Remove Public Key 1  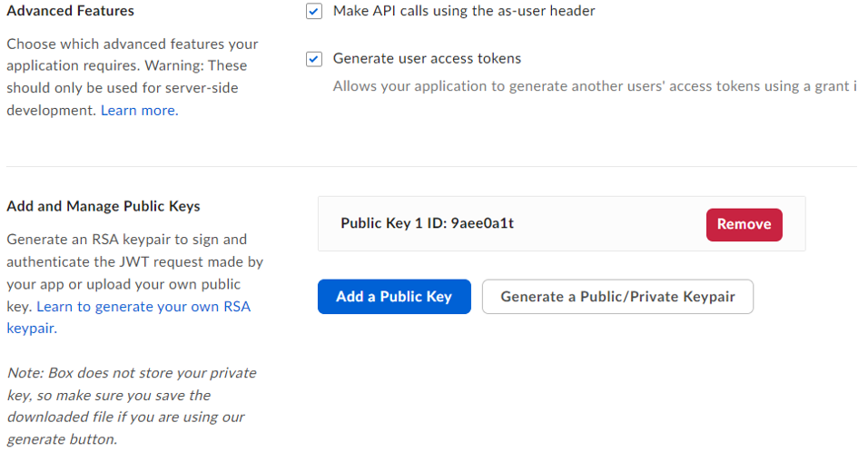[744, 224]
